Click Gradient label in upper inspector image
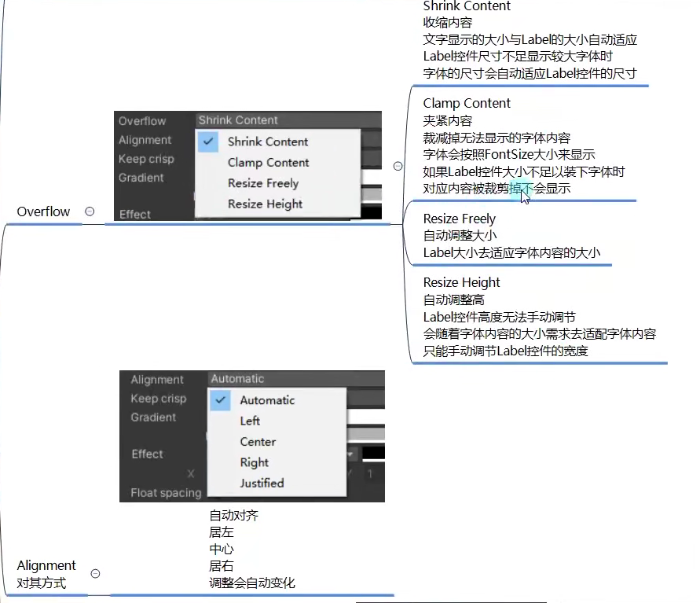The image size is (700, 603). pyautogui.click(x=141, y=178)
